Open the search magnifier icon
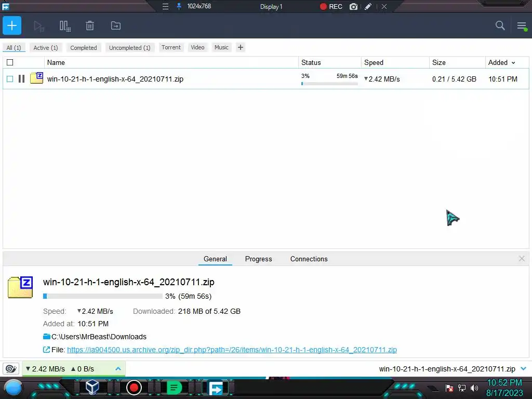532x399 pixels. (x=500, y=25)
